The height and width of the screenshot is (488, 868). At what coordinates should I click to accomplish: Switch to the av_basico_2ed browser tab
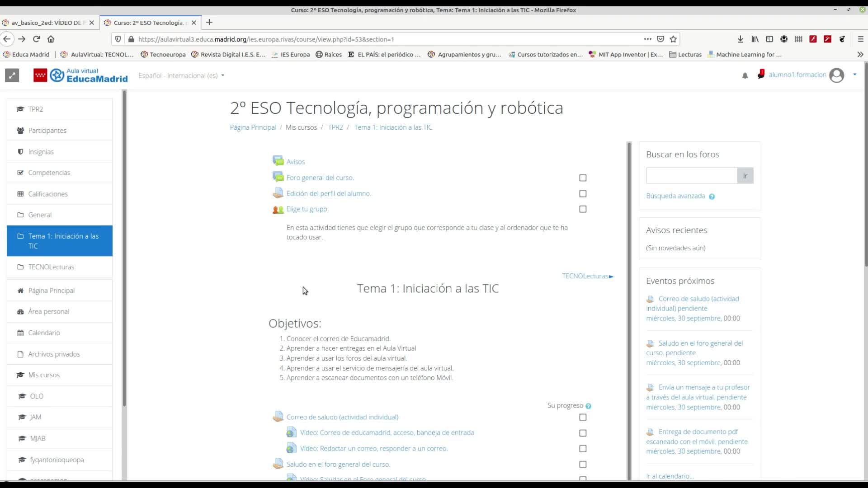(x=45, y=23)
